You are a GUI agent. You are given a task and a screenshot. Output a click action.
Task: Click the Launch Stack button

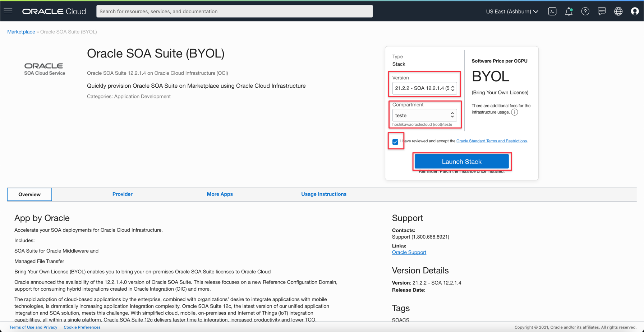coord(462,162)
